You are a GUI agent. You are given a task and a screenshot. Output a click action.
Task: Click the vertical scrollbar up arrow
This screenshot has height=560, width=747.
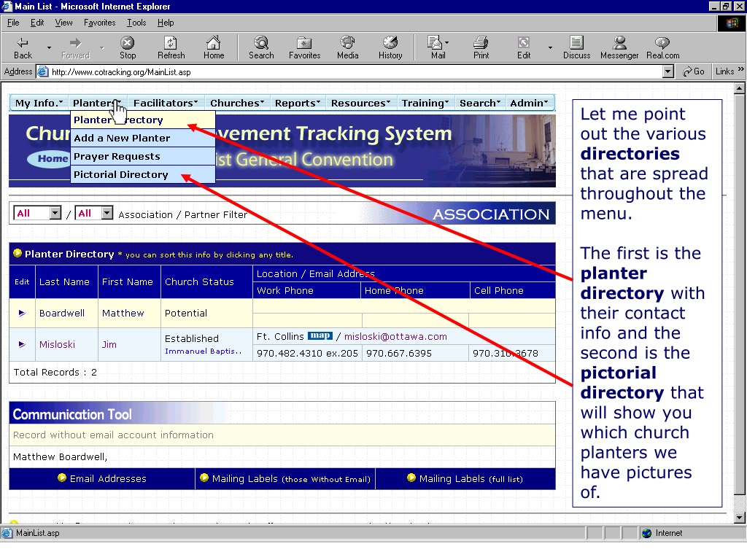(739, 88)
